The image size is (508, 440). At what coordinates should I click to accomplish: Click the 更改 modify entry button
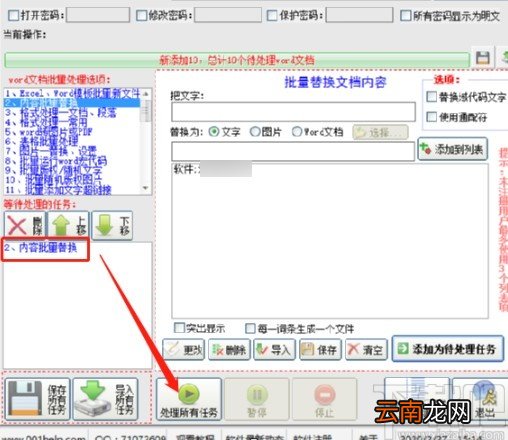coord(184,350)
